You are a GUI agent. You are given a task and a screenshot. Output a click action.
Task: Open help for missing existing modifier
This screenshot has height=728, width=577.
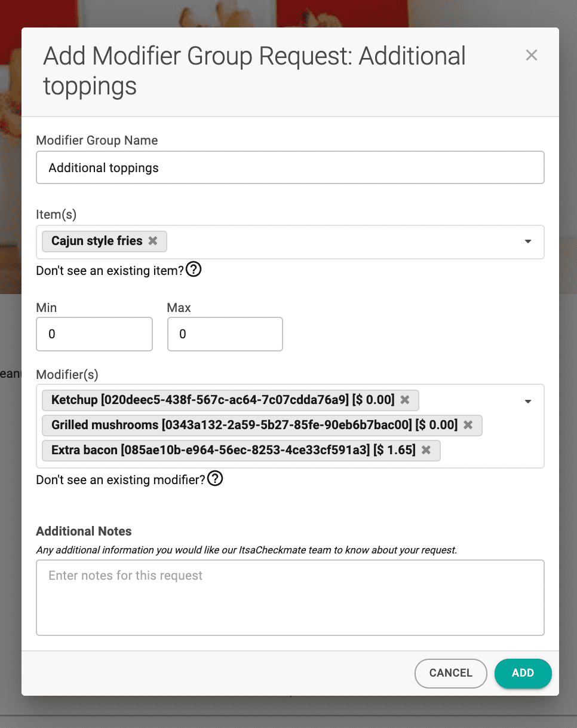point(215,479)
